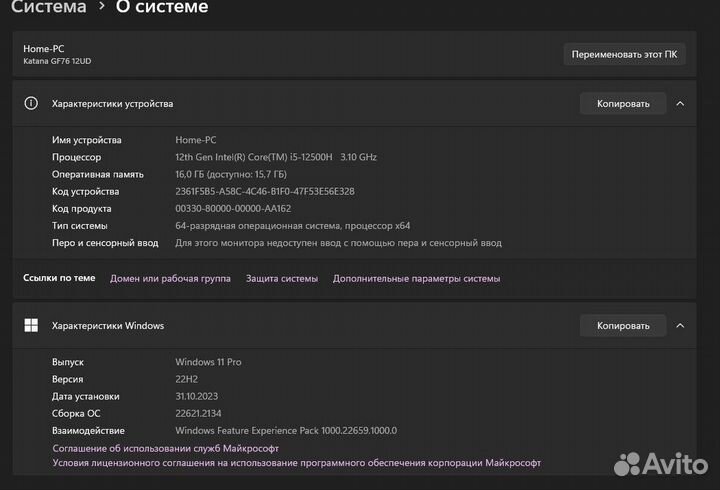Select the 16,0 ГБ memory value

pos(231,175)
